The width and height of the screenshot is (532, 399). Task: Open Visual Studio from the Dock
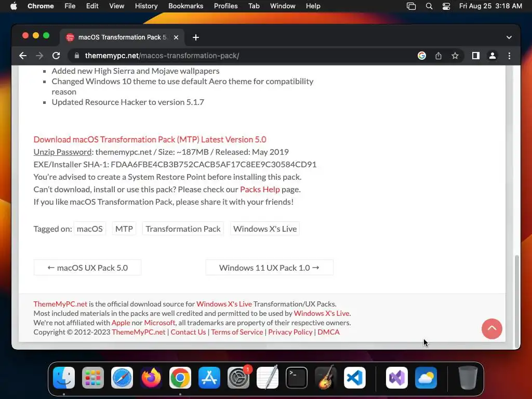click(x=396, y=378)
